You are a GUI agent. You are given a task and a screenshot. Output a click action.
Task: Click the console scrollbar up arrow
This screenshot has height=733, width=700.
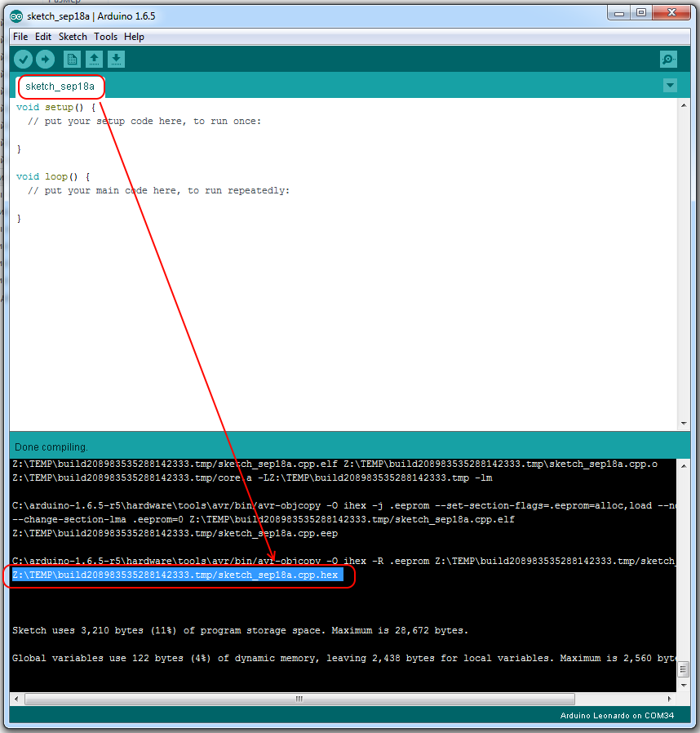tap(684, 466)
